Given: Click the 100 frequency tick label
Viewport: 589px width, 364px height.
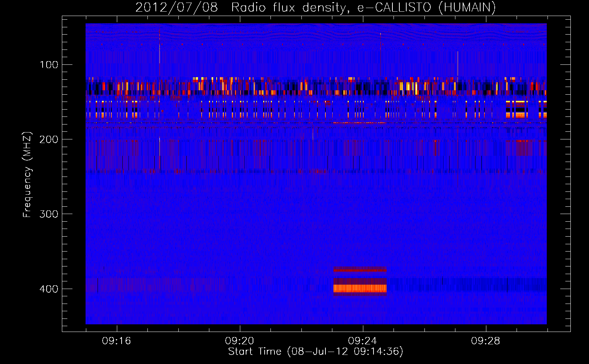Looking at the screenshot, I should 49,65.
